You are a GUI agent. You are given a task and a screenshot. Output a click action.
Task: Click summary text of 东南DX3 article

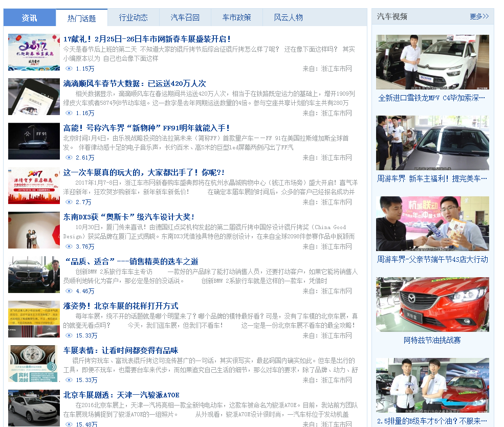(209, 232)
